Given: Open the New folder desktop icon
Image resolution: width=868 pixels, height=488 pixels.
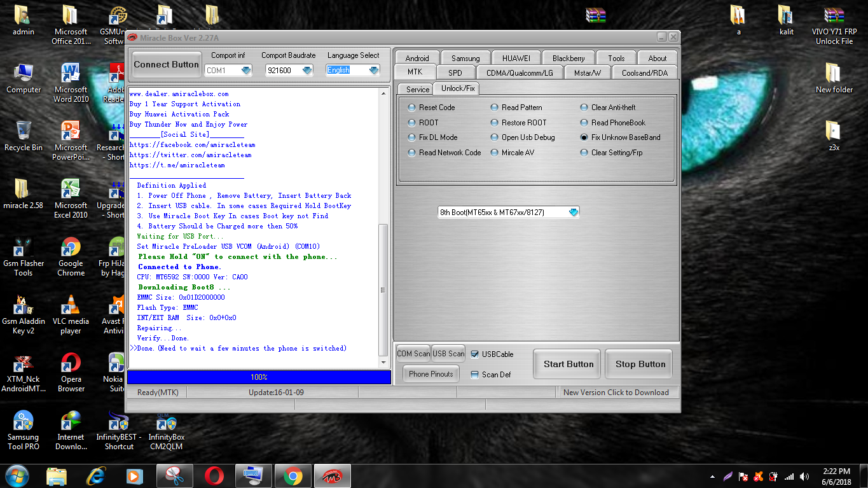Looking at the screenshot, I should coord(834,78).
